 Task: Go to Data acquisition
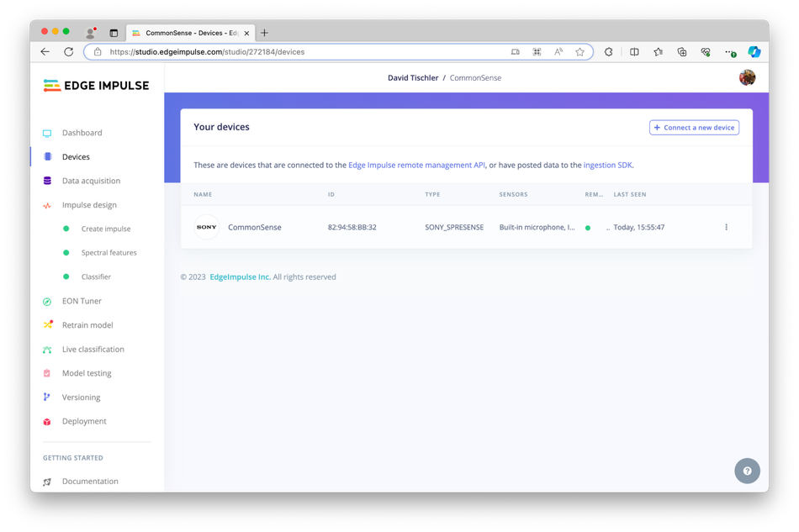pos(91,181)
